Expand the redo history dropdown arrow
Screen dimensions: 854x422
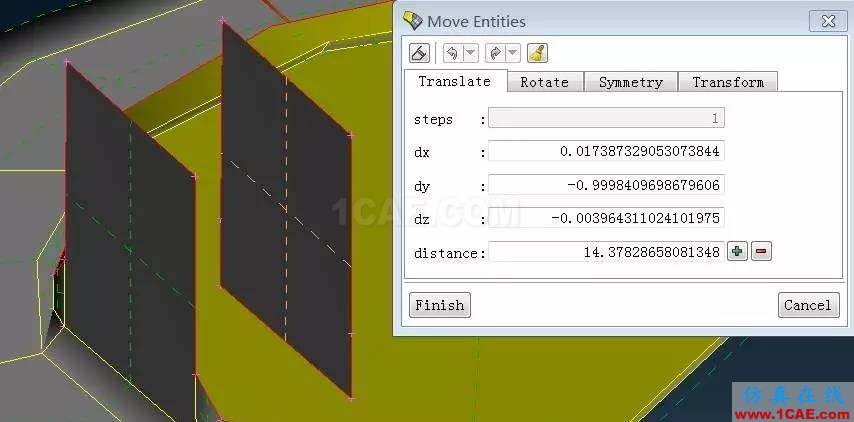coord(513,53)
